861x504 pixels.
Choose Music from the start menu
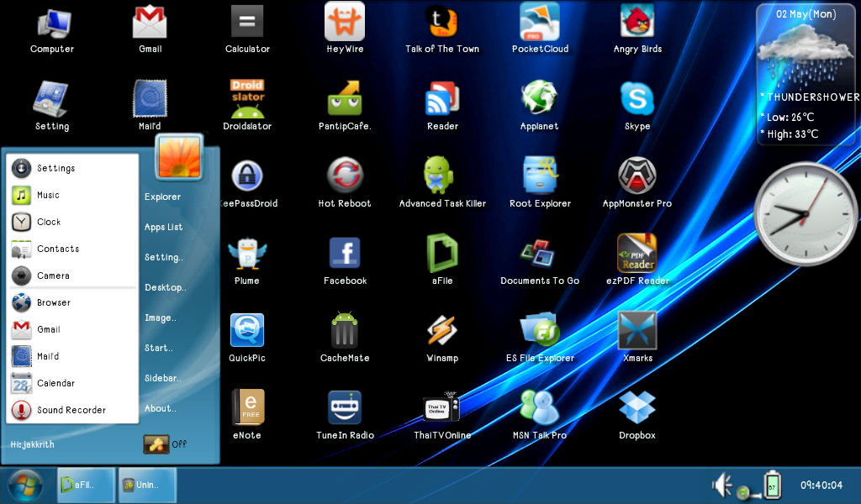point(72,195)
